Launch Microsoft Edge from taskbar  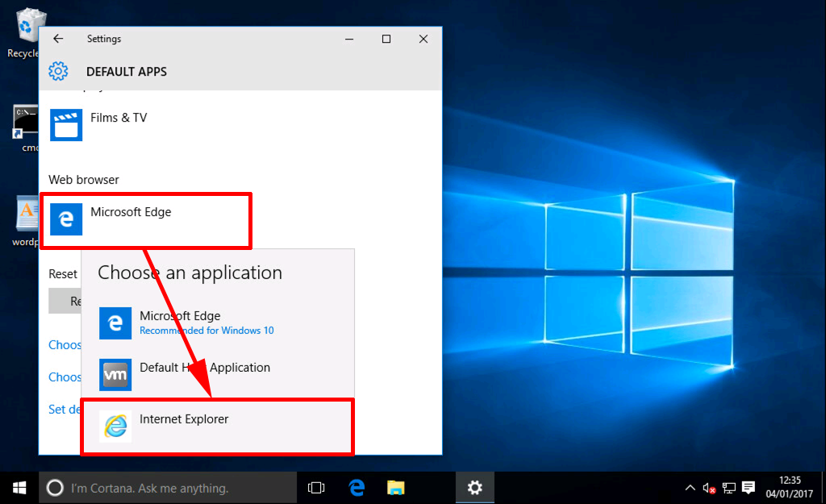(357, 488)
